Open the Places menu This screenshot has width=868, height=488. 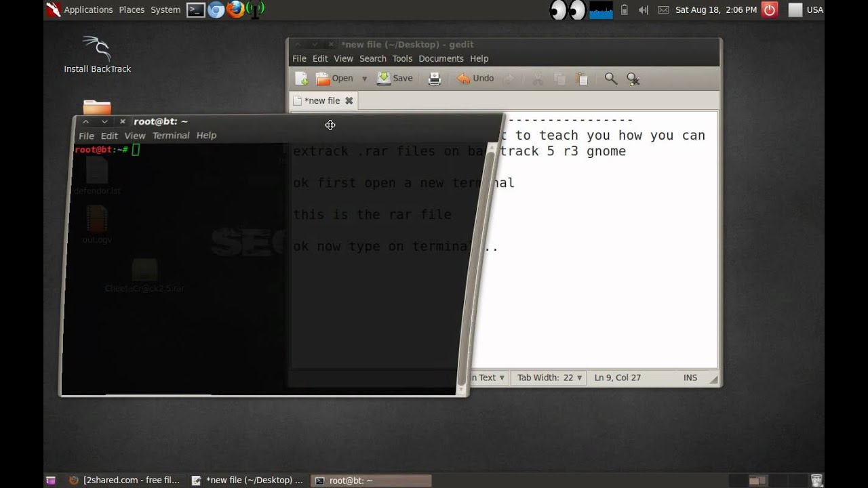click(132, 9)
